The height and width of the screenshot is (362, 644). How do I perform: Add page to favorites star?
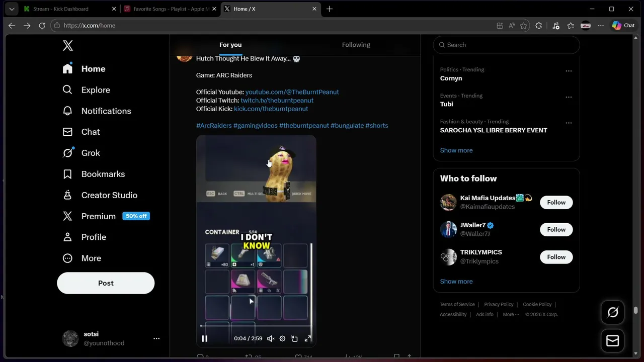point(524,26)
